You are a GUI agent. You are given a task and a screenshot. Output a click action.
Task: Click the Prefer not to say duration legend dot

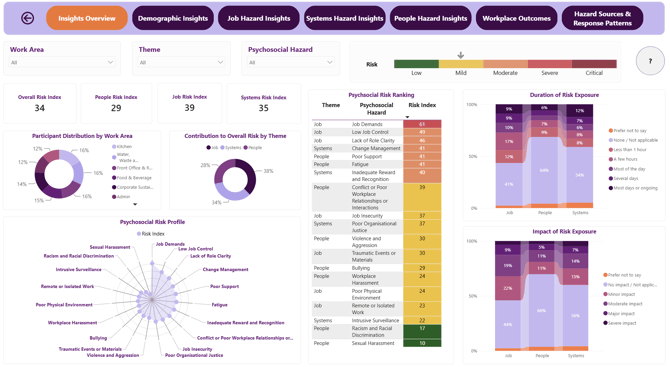(611, 130)
